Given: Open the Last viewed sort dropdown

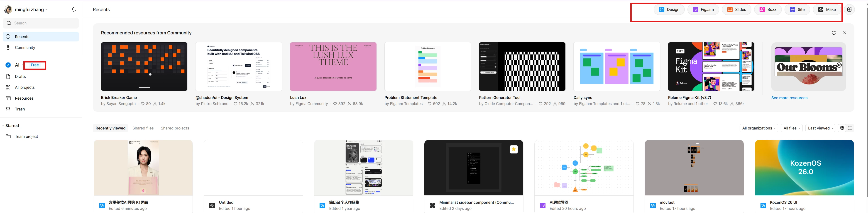Looking at the screenshot, I should pyautogui.click(x=821, y=128).
